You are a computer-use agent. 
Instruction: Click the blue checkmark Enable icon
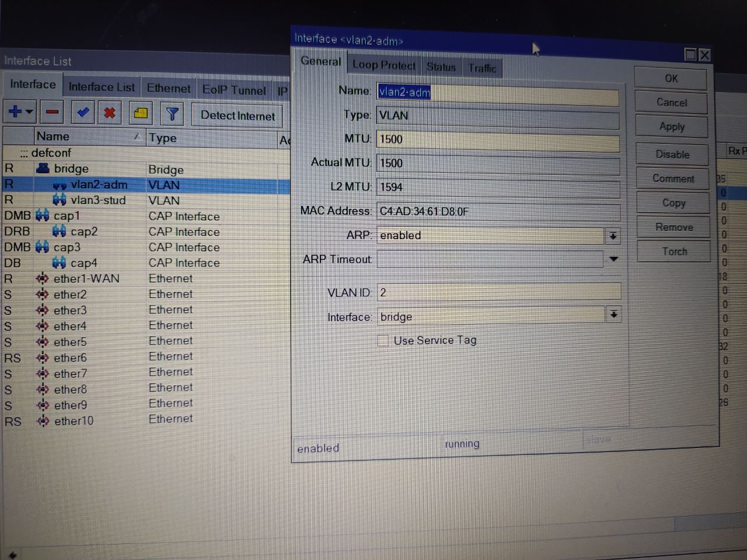[83, 112]
